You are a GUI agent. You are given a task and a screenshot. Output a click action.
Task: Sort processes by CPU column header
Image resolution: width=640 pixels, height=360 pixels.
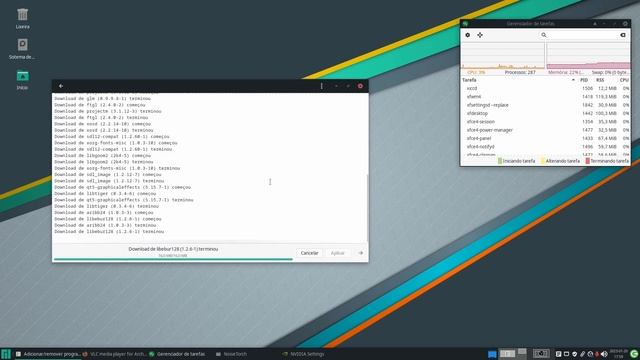(624, 80)
